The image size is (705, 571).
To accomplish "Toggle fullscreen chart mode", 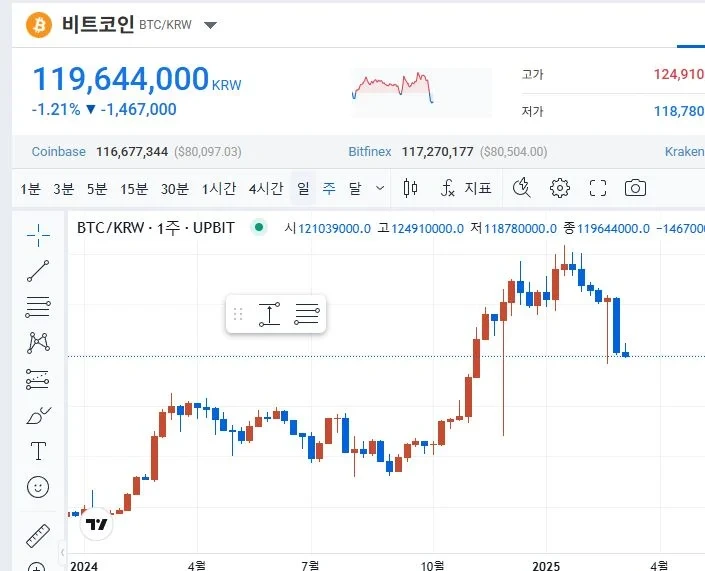I will (x=598, y=188).
